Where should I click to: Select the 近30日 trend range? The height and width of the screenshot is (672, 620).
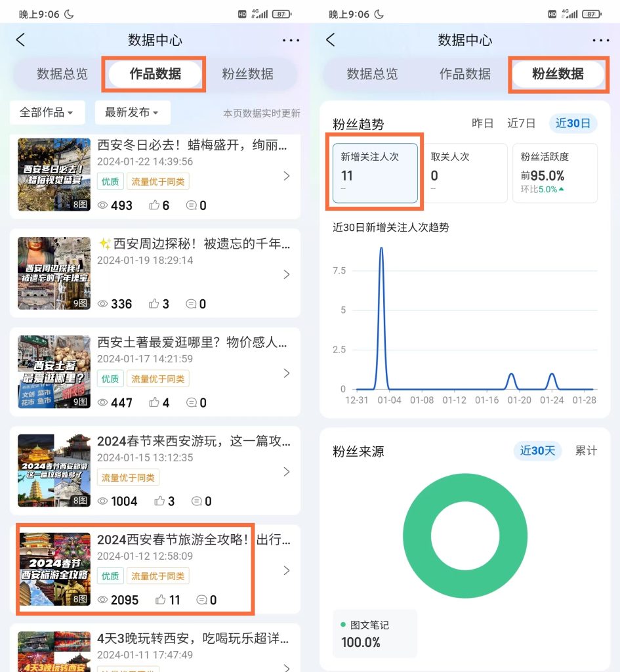tap(573, 123)
